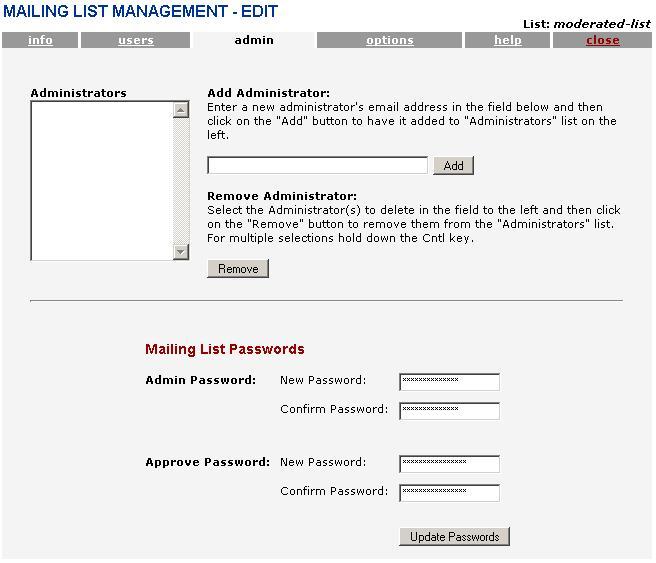Focus the new administrator email field
This screenshot has width=656, height=563.
[x=317, y=165]
